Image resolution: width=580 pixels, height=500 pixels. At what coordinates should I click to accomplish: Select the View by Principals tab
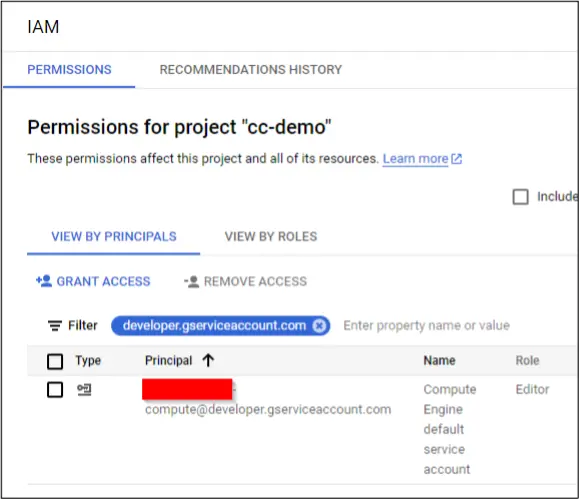[x=114, y=237]
